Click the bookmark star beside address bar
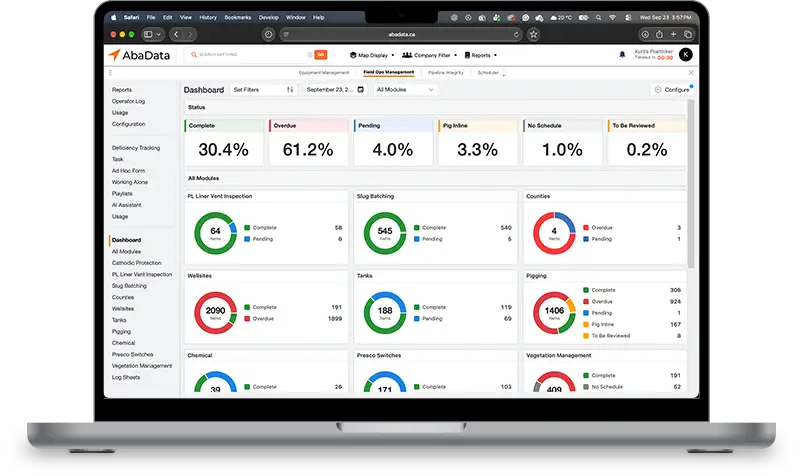Screen dimensions: 800x476 pos(533,34)
